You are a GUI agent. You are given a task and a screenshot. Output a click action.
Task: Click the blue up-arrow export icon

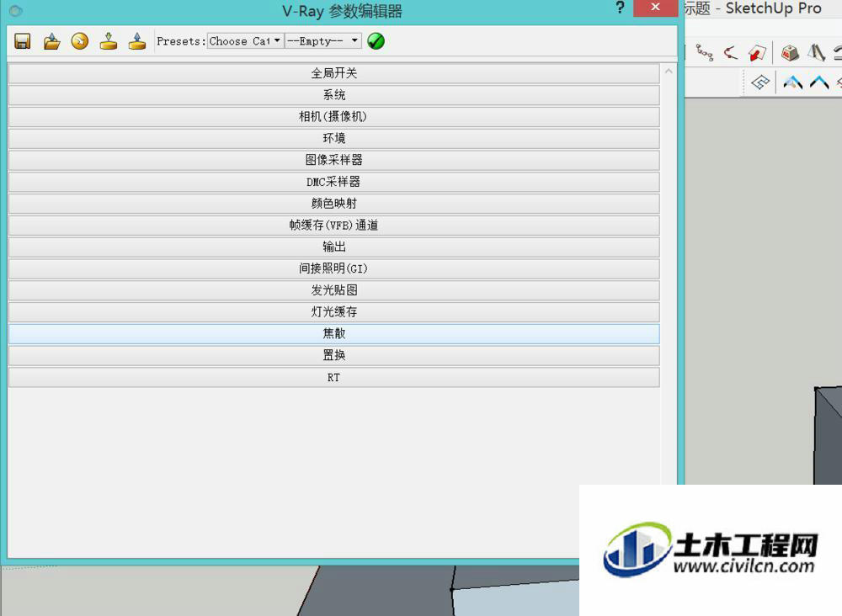pos(137,41)
